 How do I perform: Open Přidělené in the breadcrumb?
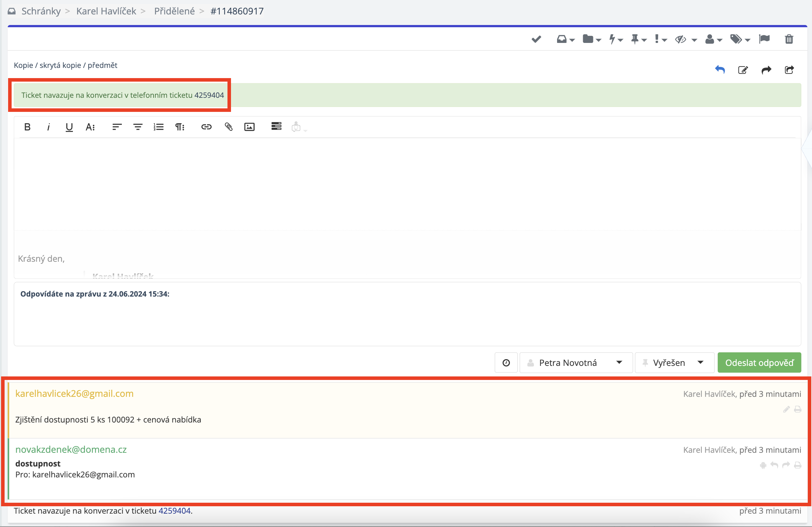tap(174, 11)
